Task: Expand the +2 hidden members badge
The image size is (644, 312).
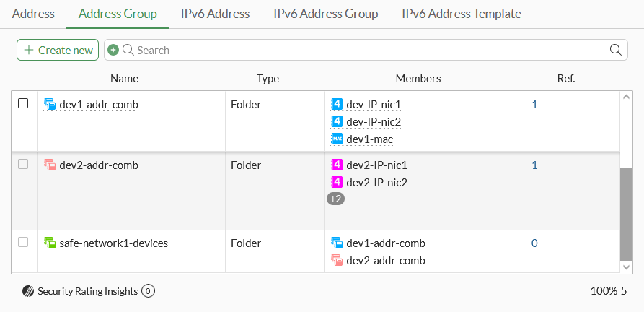Action: (x=335, y=199)
